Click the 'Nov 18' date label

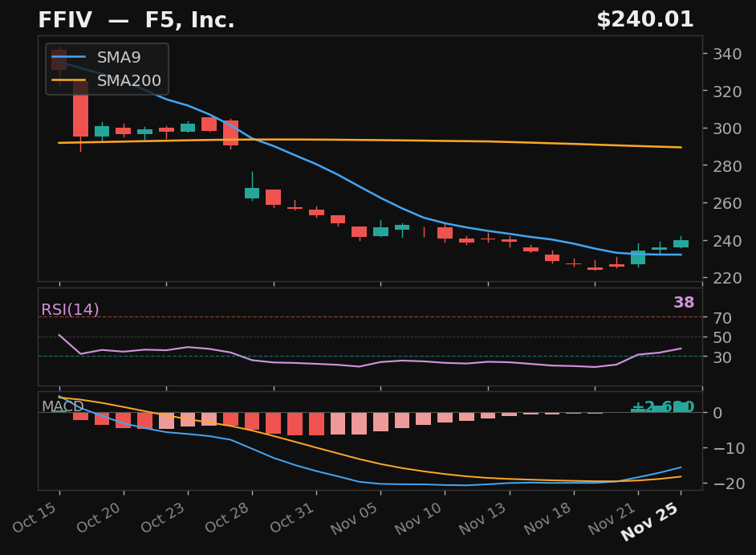[547, 518]
